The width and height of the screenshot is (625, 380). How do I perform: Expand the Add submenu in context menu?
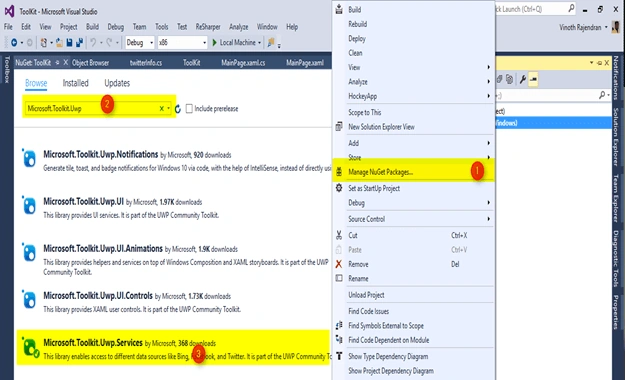[x=488, y=143]
